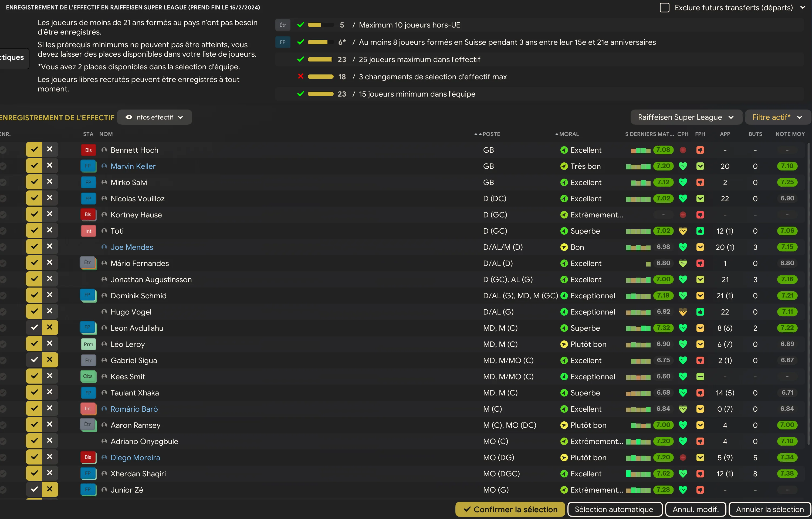Image resolution: width=812 pixels, height=519 pixels.
Task: Click Xherdan Shaqiri's match fitness icon
Action: tap(700, 473)
